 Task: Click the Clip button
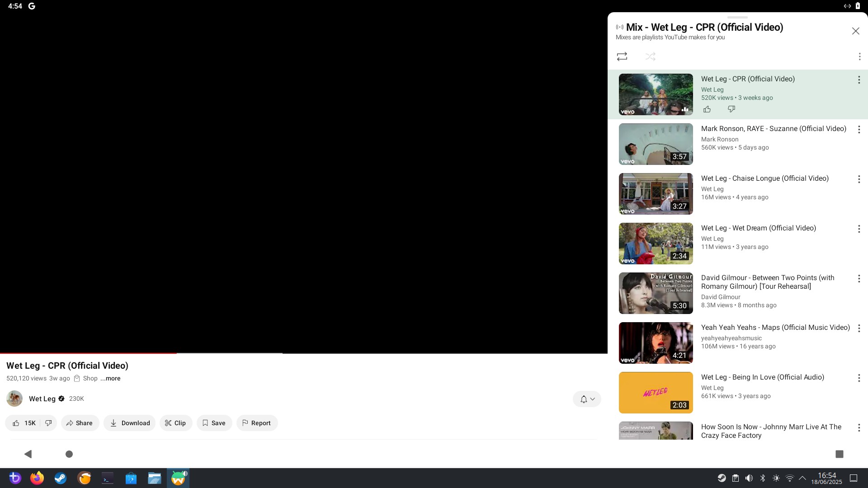[175, 423]
